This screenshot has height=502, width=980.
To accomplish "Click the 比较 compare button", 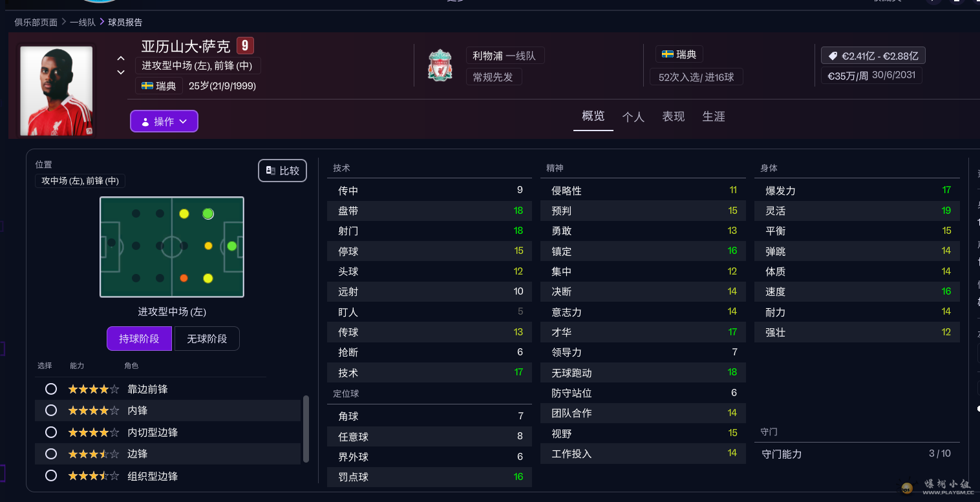I will 282,171.
